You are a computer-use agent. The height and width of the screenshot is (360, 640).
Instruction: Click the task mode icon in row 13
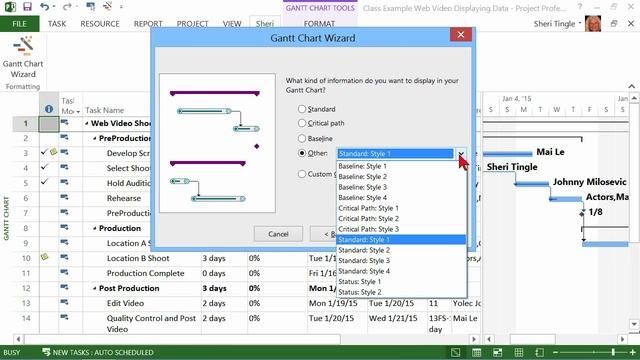[64, 302]
